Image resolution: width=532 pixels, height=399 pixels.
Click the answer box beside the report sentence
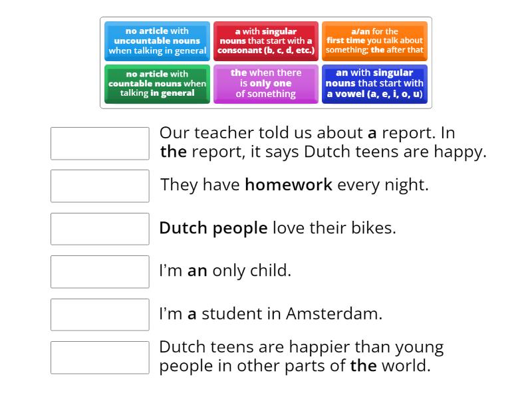pyautogui.click(x=100, y=144)
